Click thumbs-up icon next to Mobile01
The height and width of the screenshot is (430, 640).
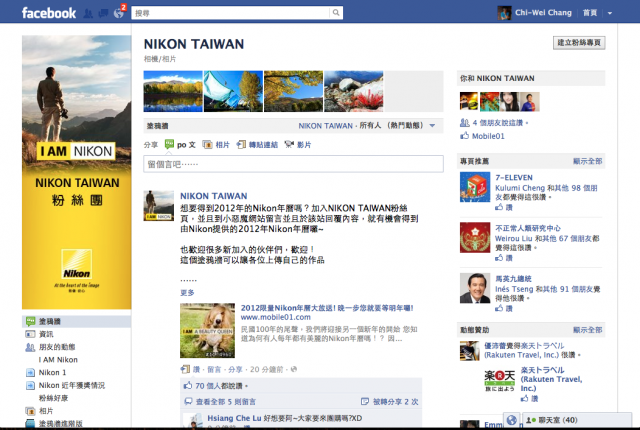[x=464, y=136]
